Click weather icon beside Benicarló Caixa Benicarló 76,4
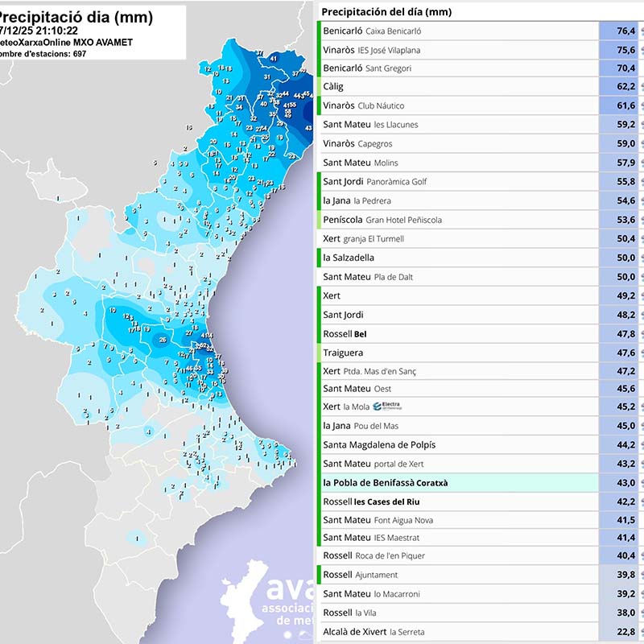Screen dimensions: 644x644 [641, 31]
